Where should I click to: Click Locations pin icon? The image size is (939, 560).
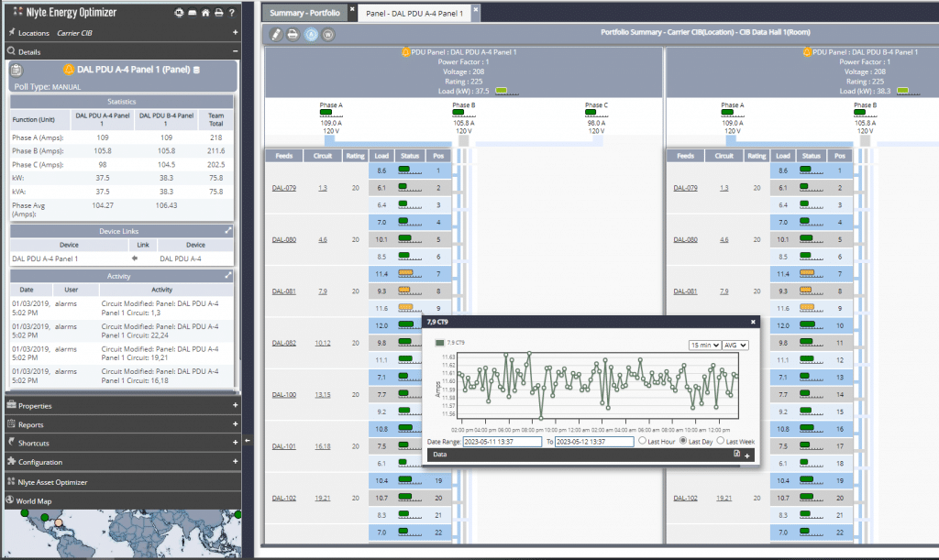point(11,32)
